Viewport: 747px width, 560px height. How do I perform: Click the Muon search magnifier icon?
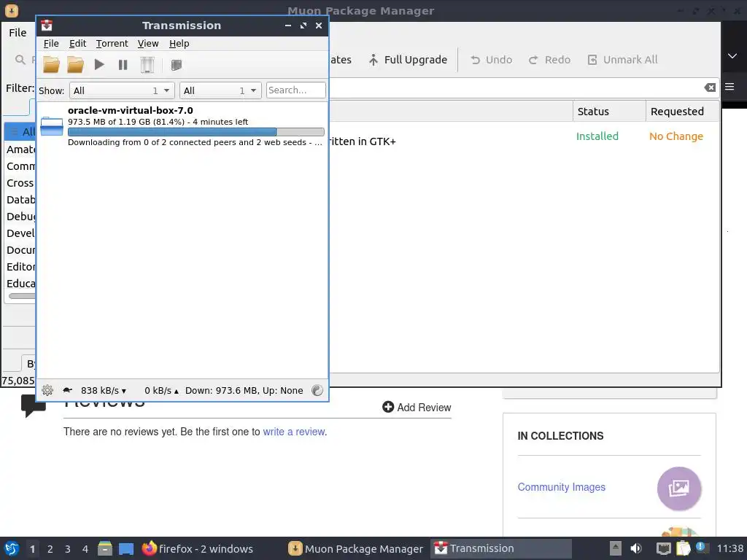pyautogui.click(x=20, y=60)
